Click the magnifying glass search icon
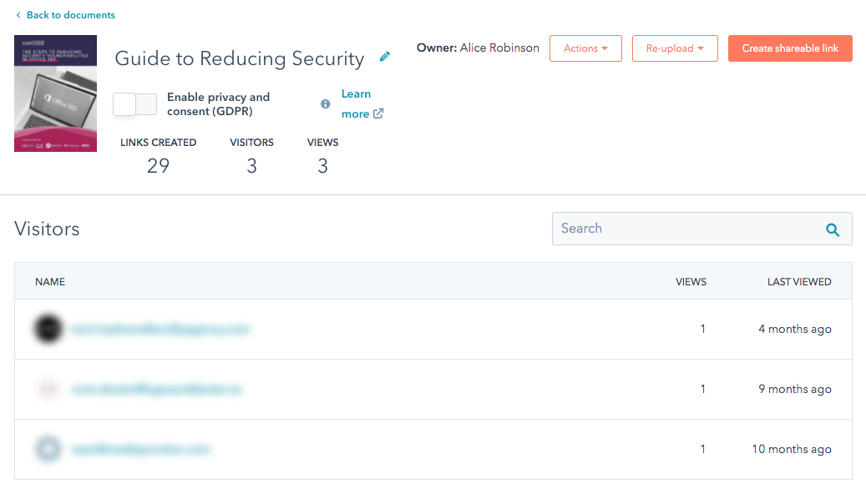The image size is (866, 504). click(x=832, y=229)
